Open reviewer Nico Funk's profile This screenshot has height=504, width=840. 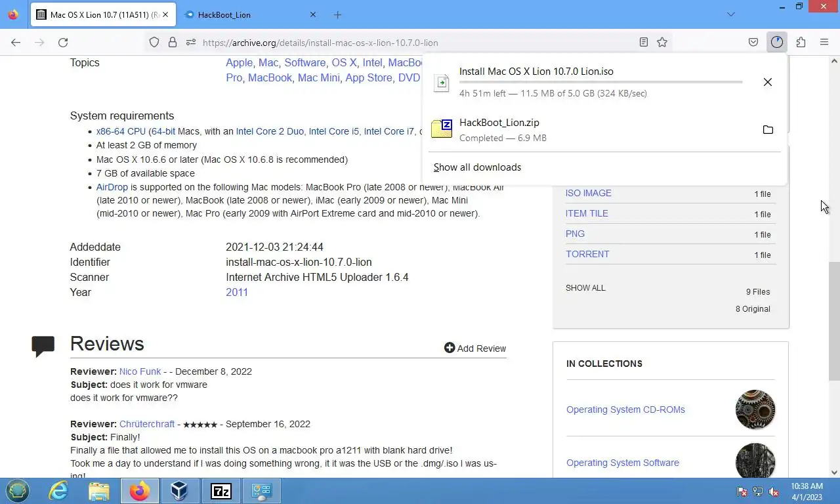[x=140, y=371]
